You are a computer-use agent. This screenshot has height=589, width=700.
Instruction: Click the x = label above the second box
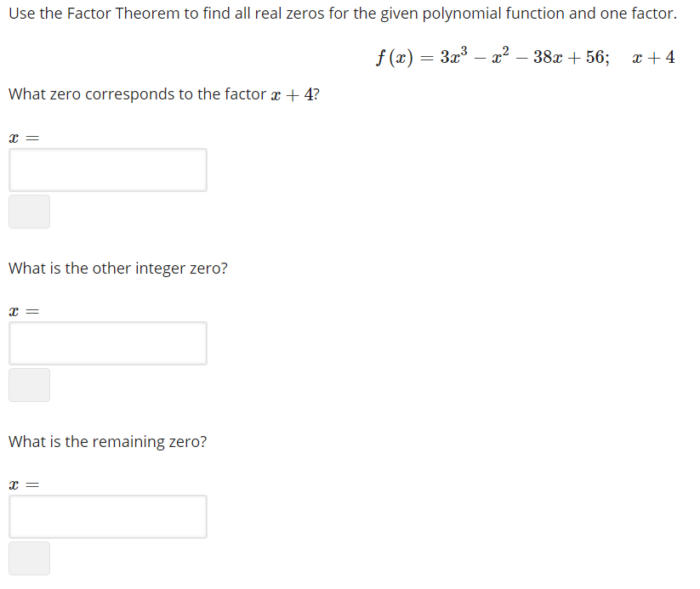pyautogui.click(x=24, y=310)
